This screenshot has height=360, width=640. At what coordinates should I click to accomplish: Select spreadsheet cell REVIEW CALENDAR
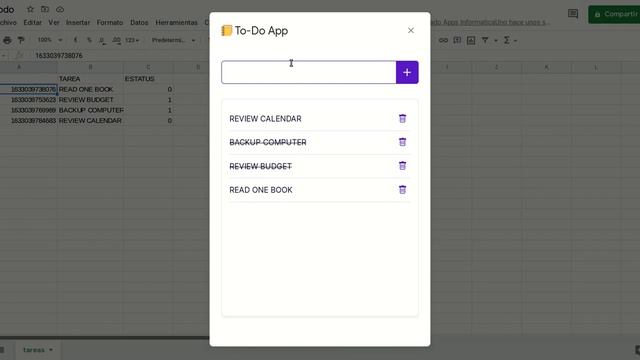pyautogui.click(x=90, y=121)
